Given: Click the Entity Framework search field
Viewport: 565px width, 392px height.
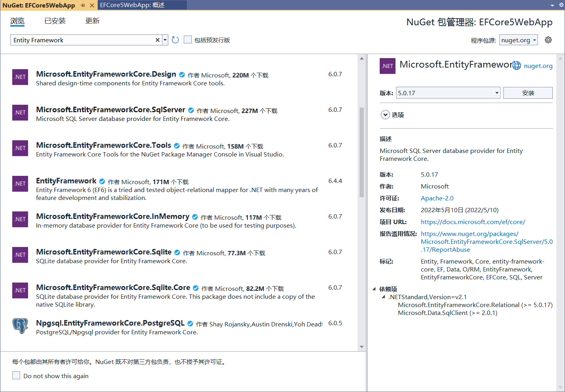Looking at the screenshot, I should tap(83, 40).
